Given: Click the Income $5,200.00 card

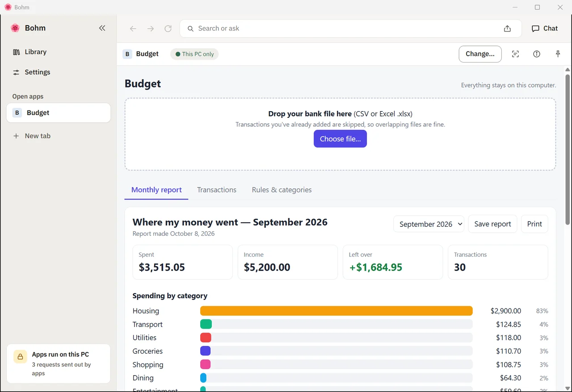Looking at the screenshot, I should tap(288, 262).
